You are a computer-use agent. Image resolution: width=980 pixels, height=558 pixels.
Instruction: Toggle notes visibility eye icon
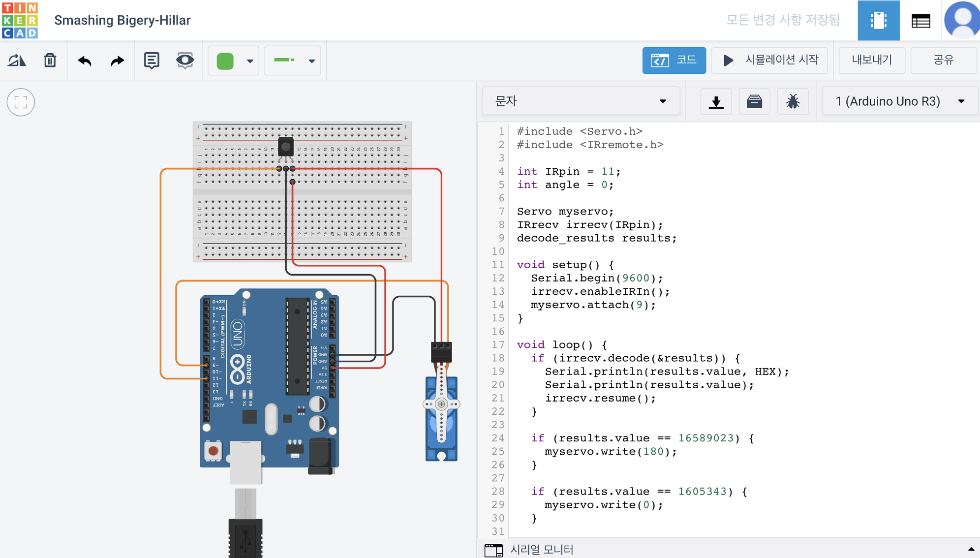pos(185,61)
